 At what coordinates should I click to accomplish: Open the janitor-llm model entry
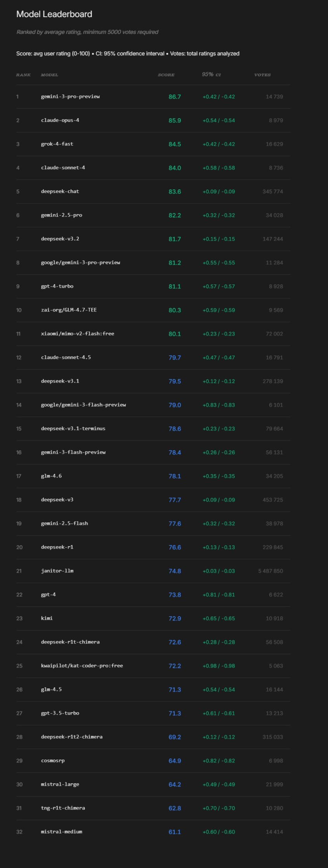(57, 571)
